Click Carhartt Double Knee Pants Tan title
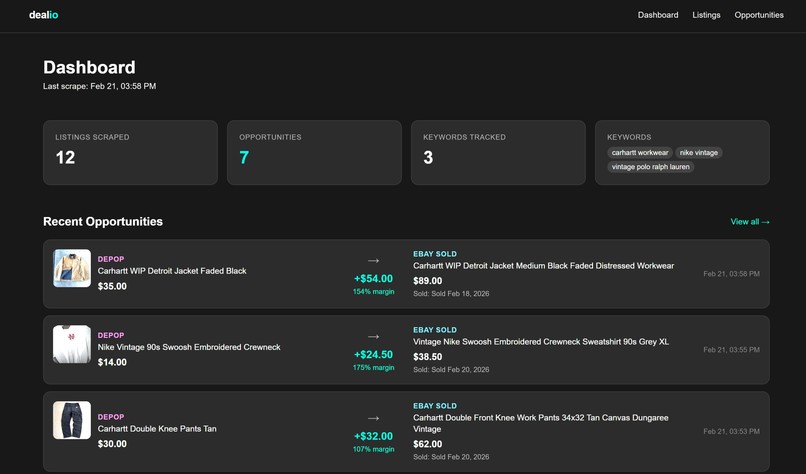Viewport: 806px width, 474px height. coord(157,429)
